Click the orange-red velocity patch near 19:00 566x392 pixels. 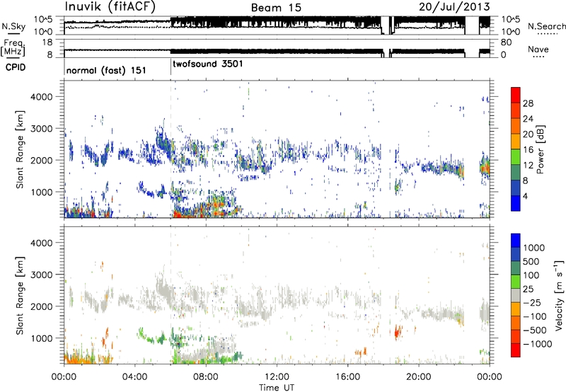(398, 331)
